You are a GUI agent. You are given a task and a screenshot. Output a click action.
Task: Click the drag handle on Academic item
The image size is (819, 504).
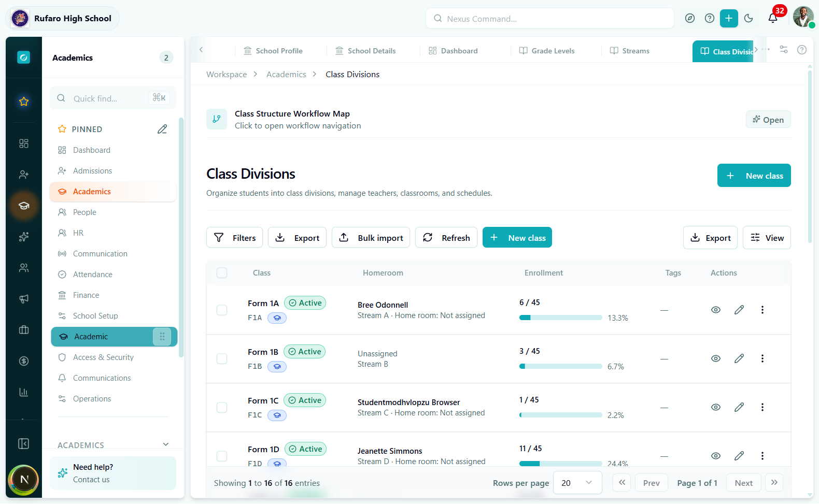tap(162, 337)
